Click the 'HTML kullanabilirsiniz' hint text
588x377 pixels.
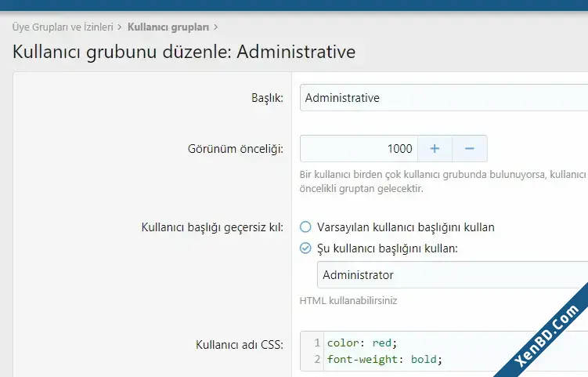pyautogui.click(x=348, y=301)
